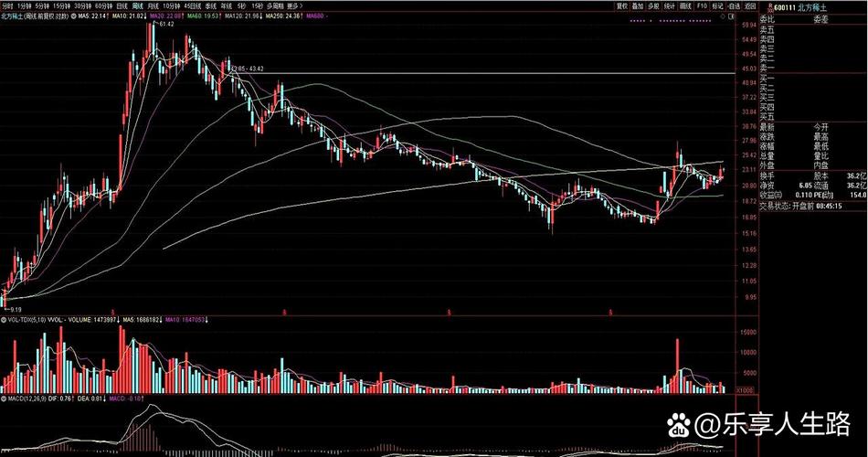
Task: Open the 多股 multi-stock view
Action: point(654,5)
